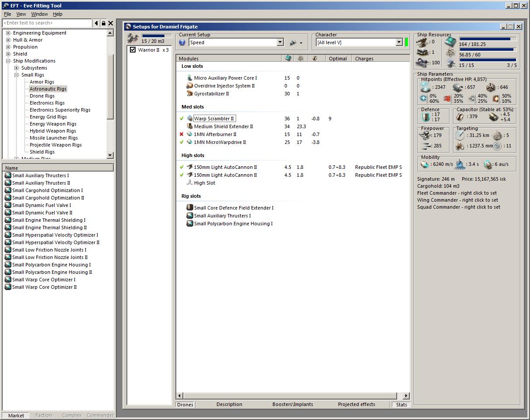Click the ship icon next to setup dropdown

pos(293,42)
